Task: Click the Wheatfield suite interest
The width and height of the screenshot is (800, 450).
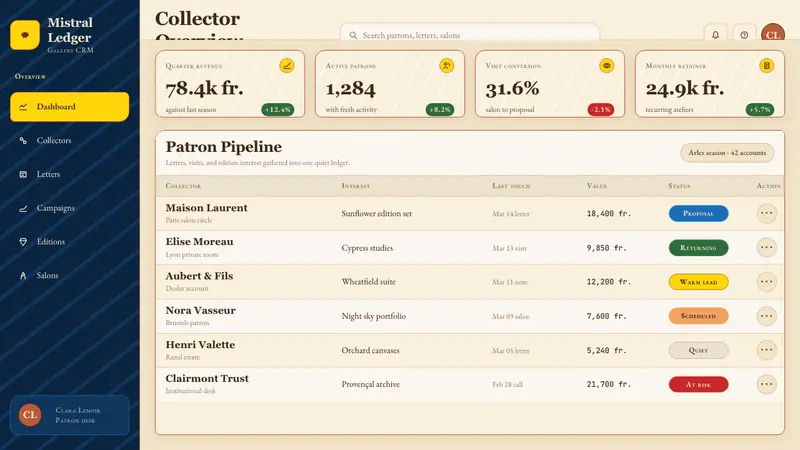Action: (x=368, y=282)
